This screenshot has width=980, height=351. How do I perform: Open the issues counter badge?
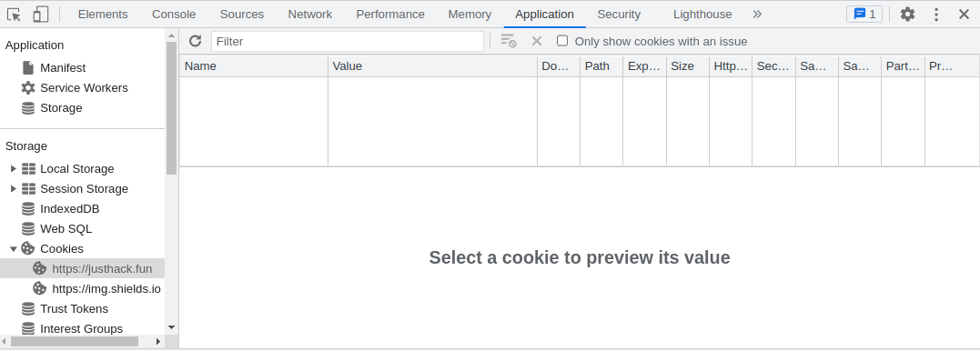pyautogui.click(x=864, y=15)
